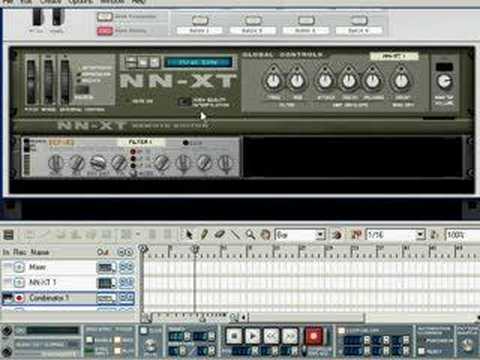Select the Eraser tool in sequencer toolbar

click(x=219, y=235)
